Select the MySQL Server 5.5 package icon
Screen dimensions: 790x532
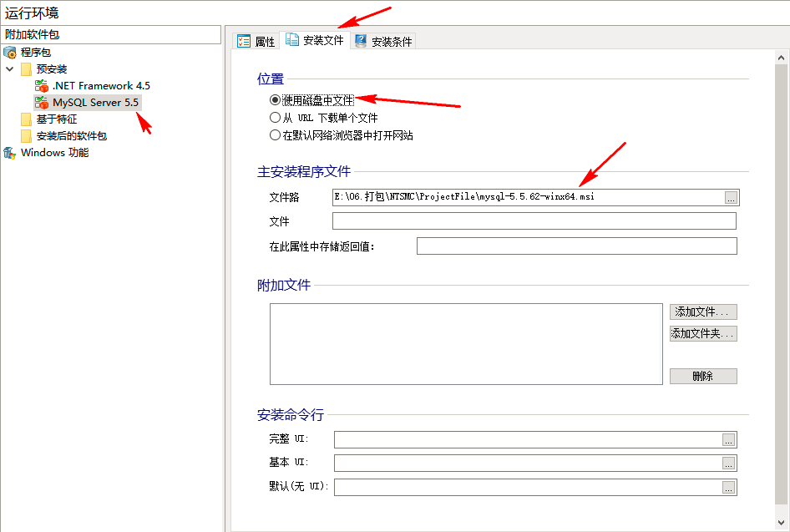point(42,102)
